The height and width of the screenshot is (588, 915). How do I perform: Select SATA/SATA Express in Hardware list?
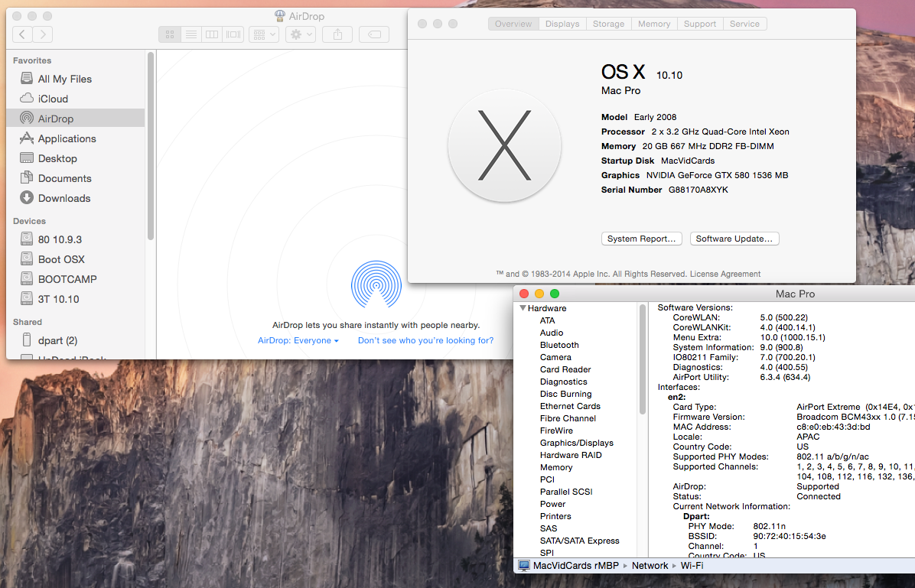579,541
